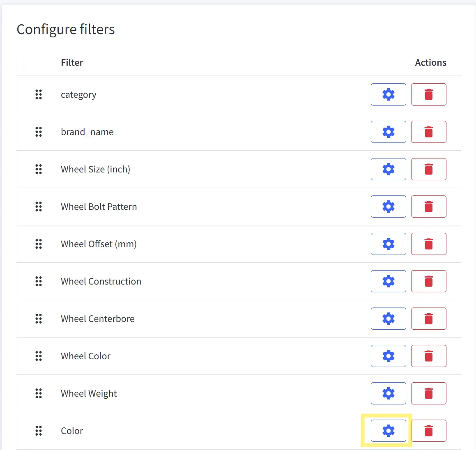
Task: Open settings for the Wheel Weight filter
Action: pos(388,393)
